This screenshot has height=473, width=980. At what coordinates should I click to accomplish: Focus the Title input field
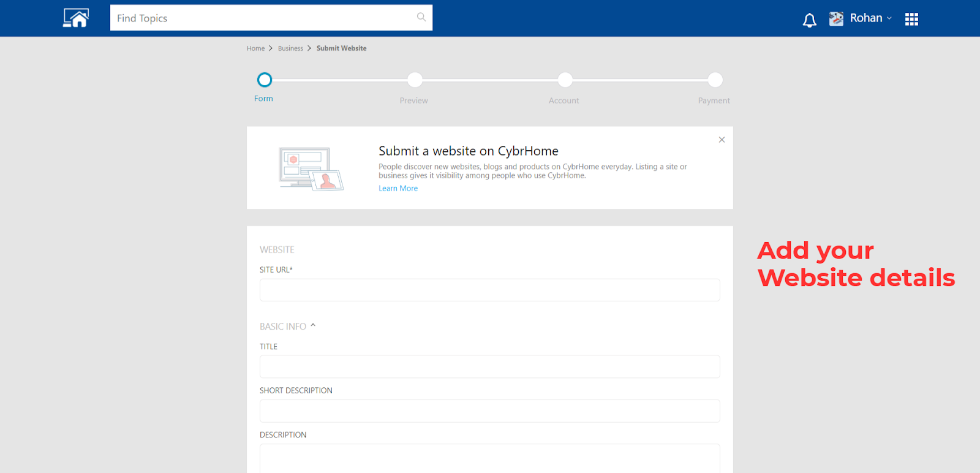(490, 366)
